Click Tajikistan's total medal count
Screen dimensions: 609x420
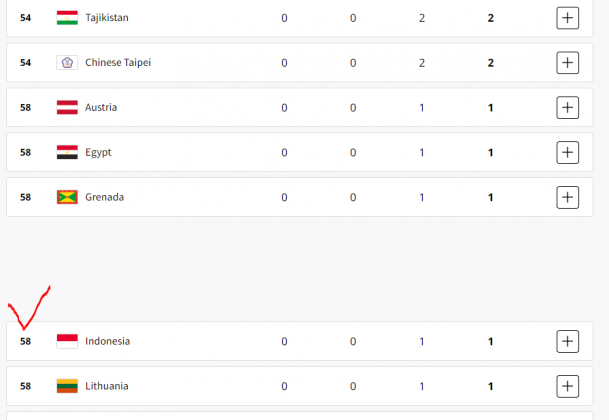[490, 18]
